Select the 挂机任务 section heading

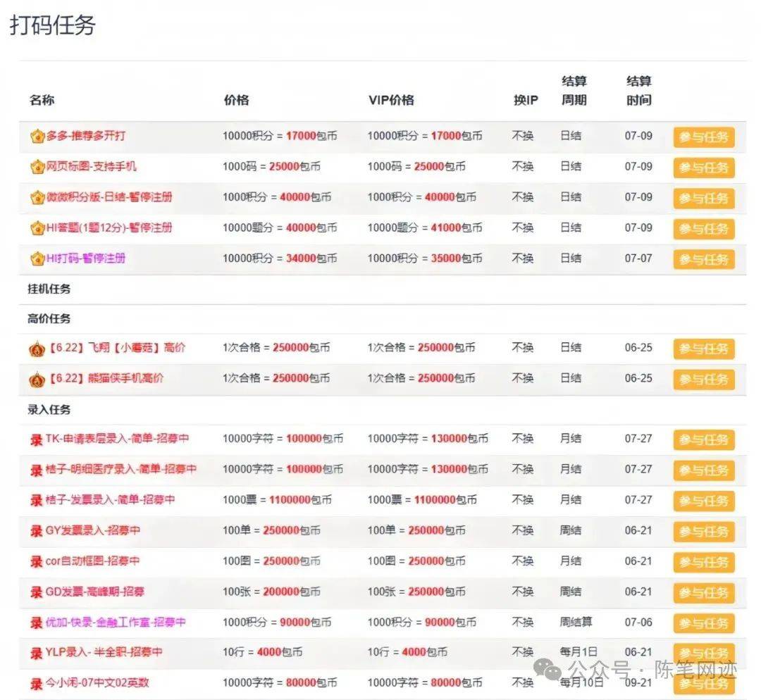49,289
